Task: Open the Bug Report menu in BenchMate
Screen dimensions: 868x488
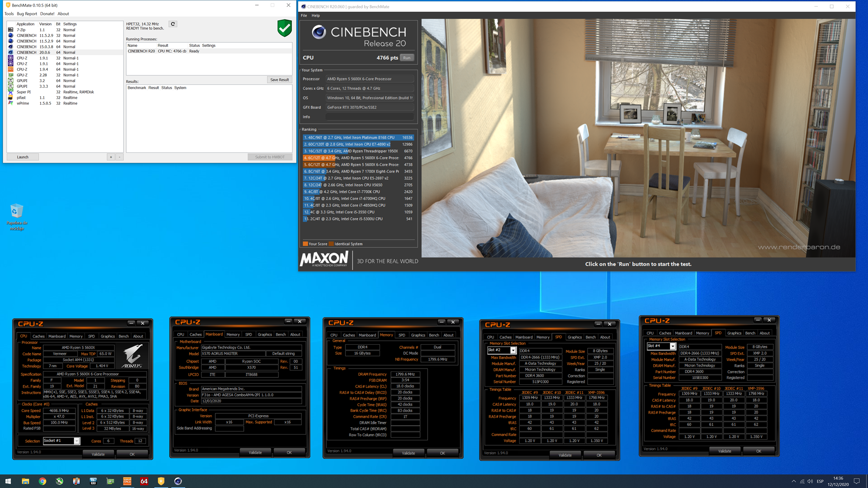Action: coord(27,14)
